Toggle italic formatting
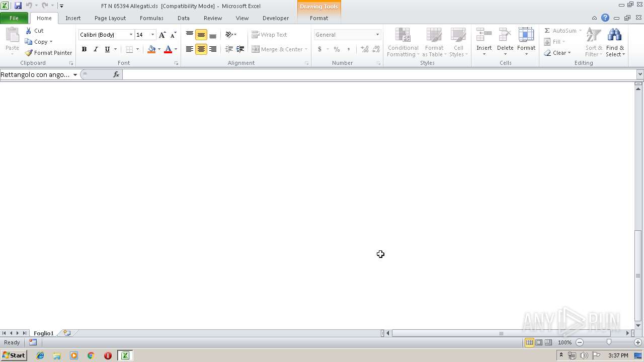The height and width of the screenshot is (362, 644). point(96,49)
